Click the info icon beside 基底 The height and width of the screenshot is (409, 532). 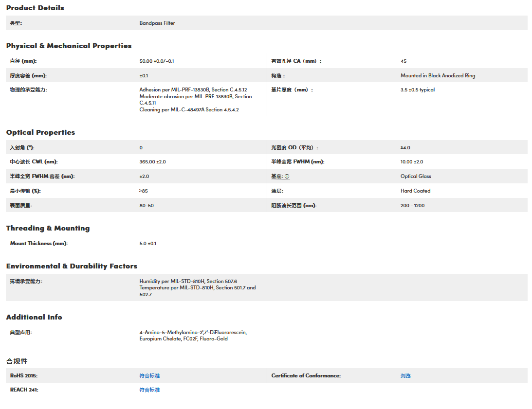[287, 177]
